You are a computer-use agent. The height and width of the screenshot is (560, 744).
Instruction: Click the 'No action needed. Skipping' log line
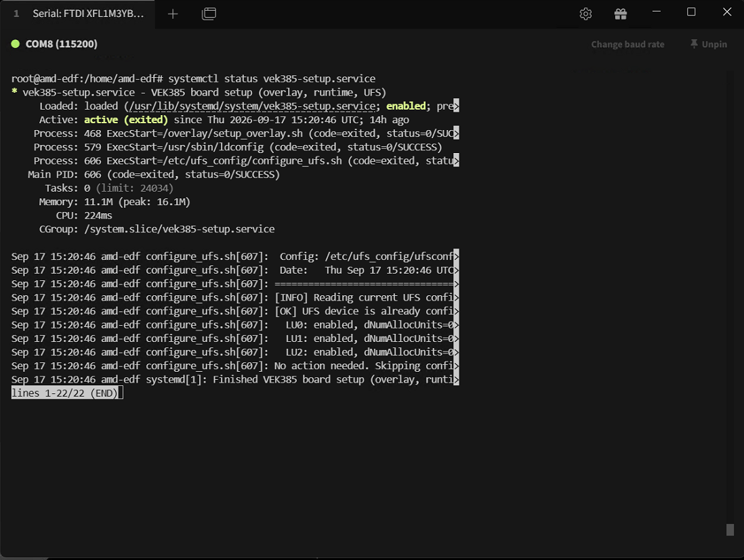click(235, 366)
